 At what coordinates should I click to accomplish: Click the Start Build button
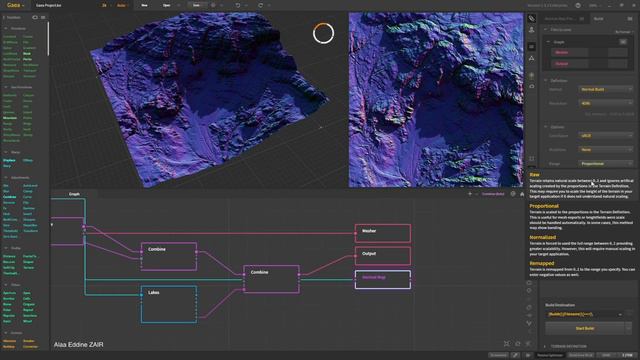point(584,328)
